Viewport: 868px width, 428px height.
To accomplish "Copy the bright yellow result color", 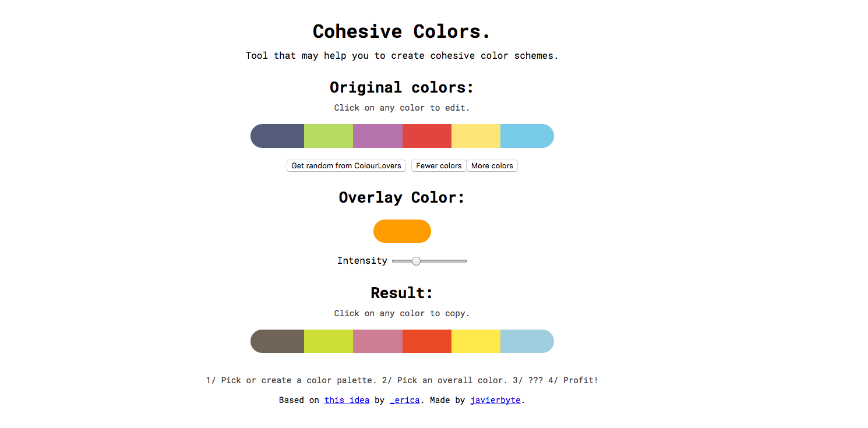I will [x=476, y=341].
